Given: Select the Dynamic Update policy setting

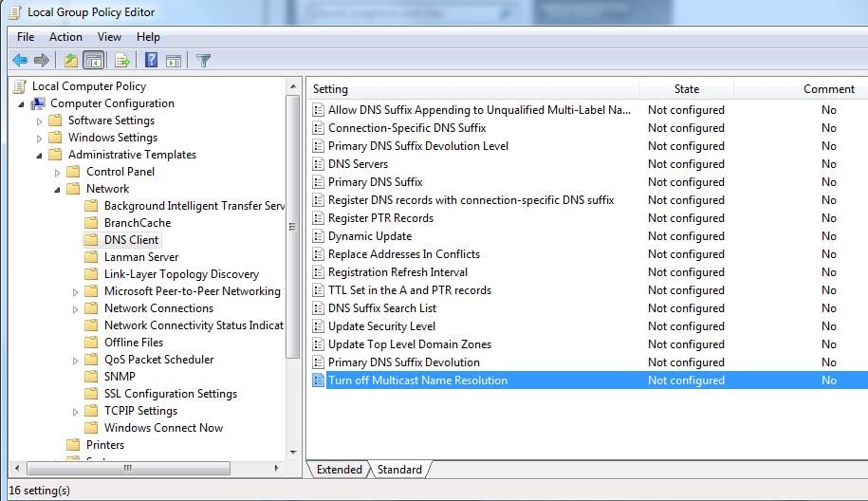Looking at the screenshot, I should click(369, 236).
